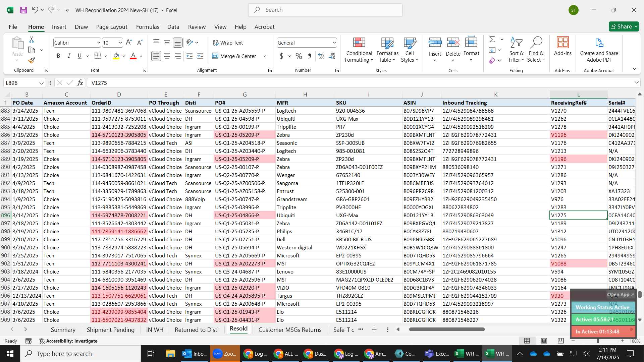The width and height of the screenshot is (644, 362).
Task: Apply red Font Color swatch
Action: [x=133, y=56]
